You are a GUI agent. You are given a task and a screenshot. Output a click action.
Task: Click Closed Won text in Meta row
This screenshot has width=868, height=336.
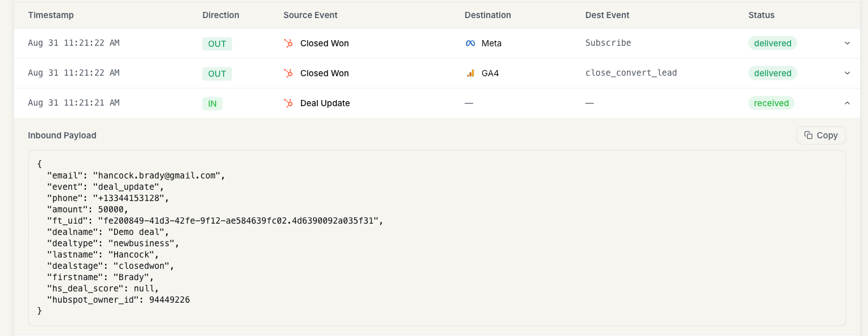click(x=325, y=43)
